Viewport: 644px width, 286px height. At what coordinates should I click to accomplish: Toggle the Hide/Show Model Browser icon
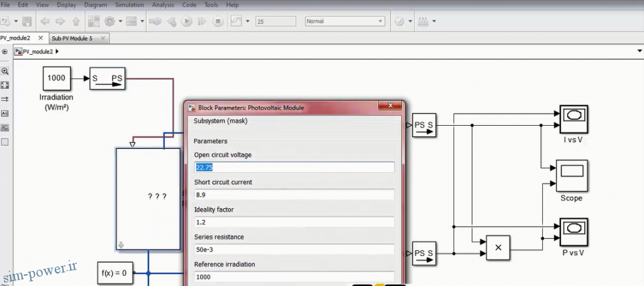click(x=5, y=52)
